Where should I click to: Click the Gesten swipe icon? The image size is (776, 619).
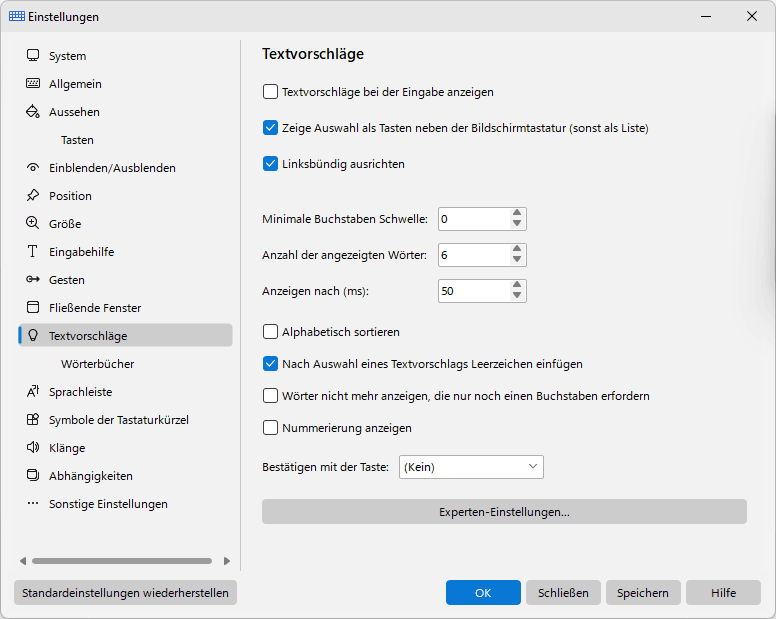pos(33,280)
